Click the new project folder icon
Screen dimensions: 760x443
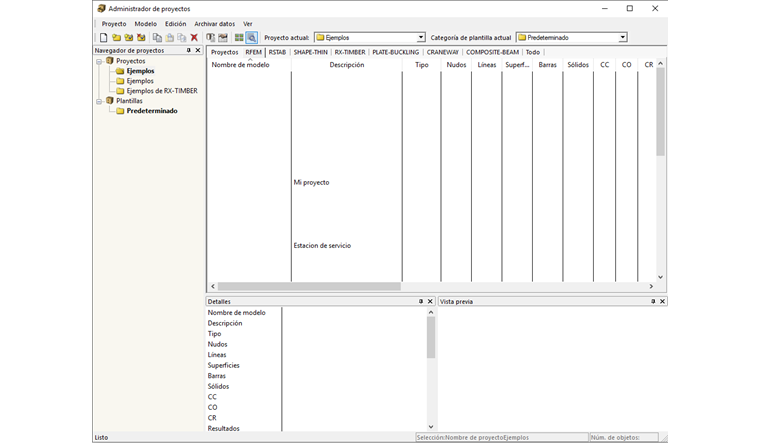tap(116, 37)
